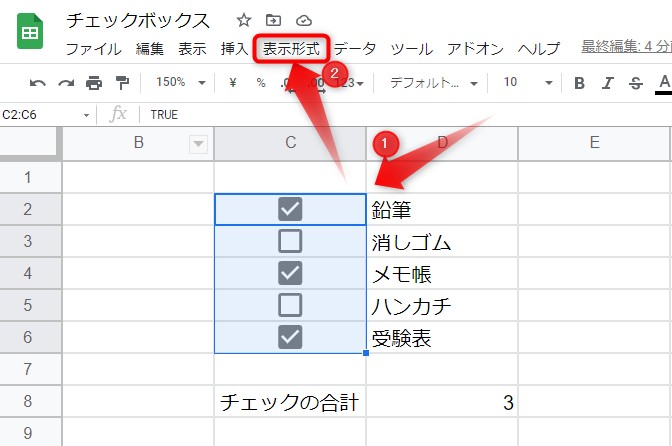The width and height of the screenshot is (672, 446).
Task: Check the 消しゴム checkbox
Action: tap(290, 241)
